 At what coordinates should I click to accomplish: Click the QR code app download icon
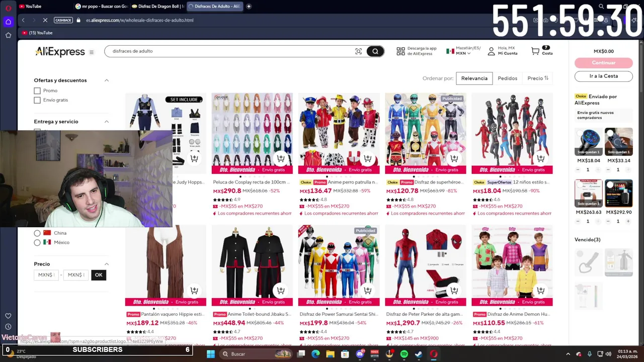[400, 51]
